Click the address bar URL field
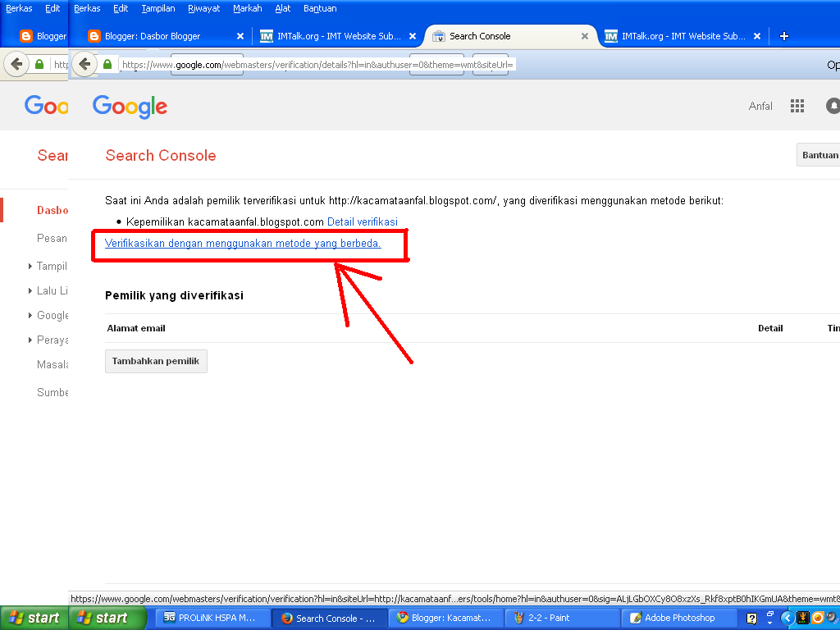The width and height of the screenshot is (840, 630). tap(317, 65)
